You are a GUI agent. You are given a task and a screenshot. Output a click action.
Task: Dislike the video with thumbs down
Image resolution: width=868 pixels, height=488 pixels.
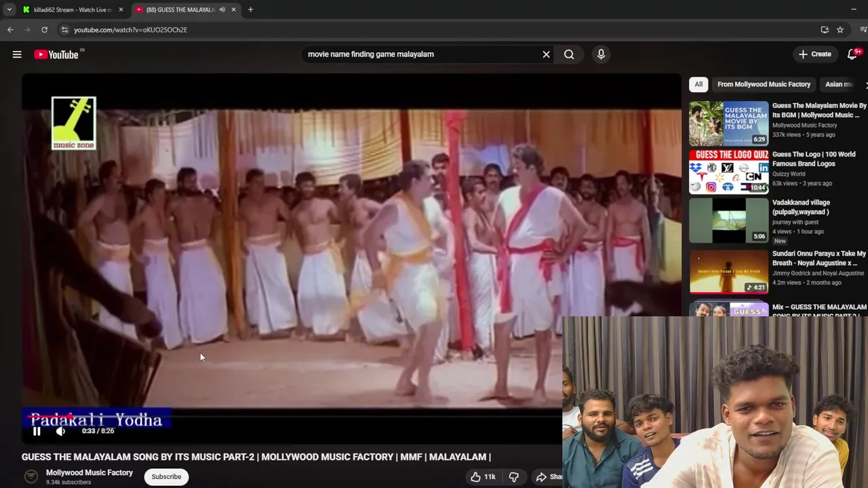[x=514, y=477]
